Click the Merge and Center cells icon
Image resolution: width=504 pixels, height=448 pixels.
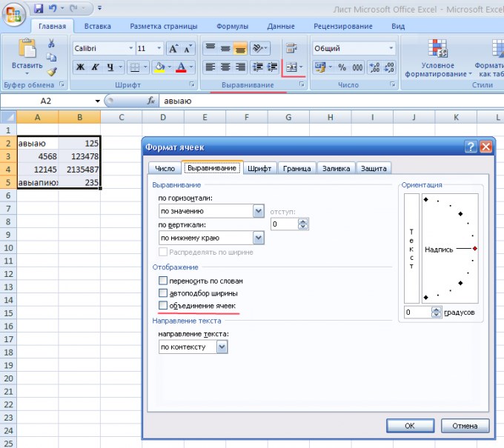[x=291, y=67]
